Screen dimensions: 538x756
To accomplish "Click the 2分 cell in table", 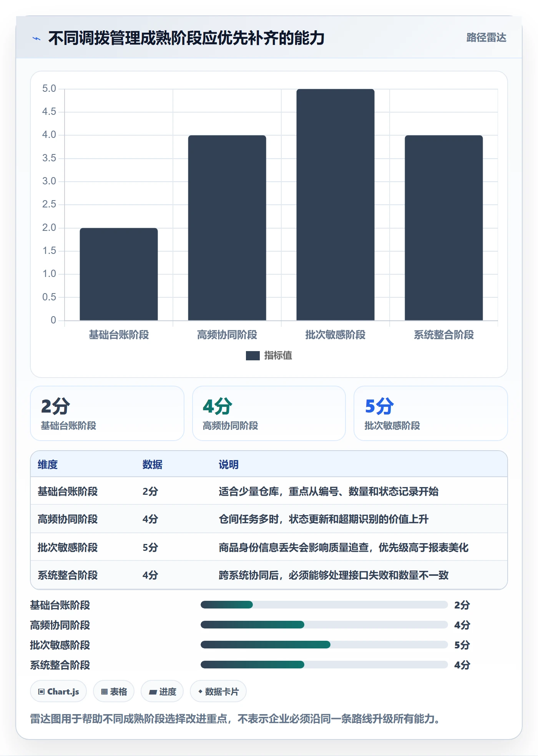I will 150,492.
